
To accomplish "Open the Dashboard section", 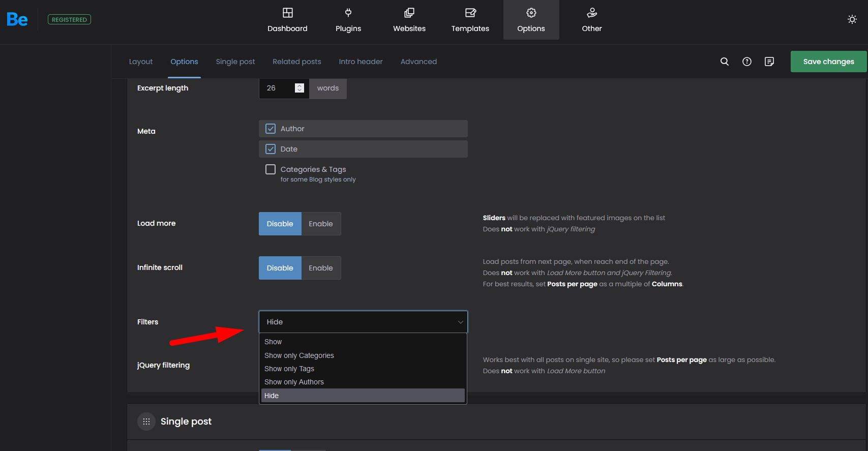I will [x=287, y=20].
